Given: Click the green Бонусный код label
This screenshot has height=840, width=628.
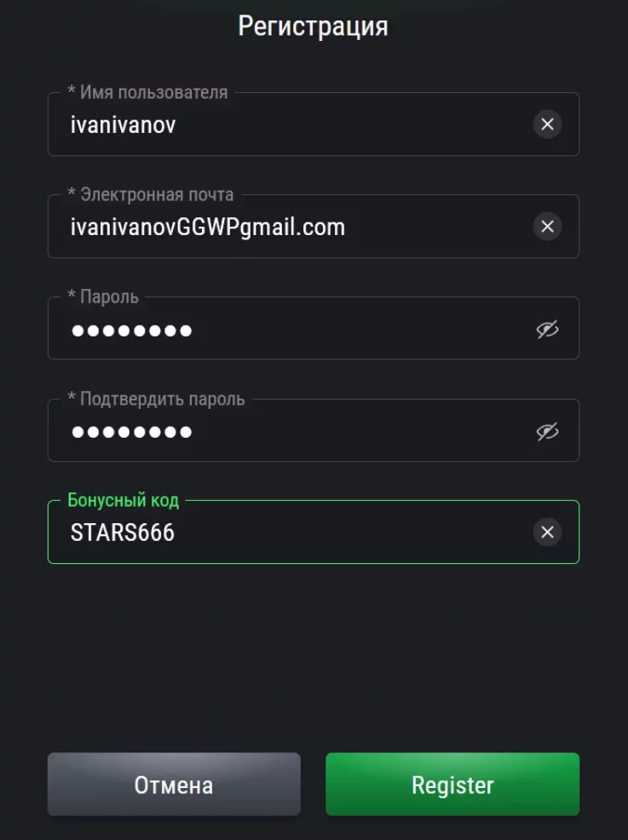Looking at the screenshot, I should coord(124,500).
